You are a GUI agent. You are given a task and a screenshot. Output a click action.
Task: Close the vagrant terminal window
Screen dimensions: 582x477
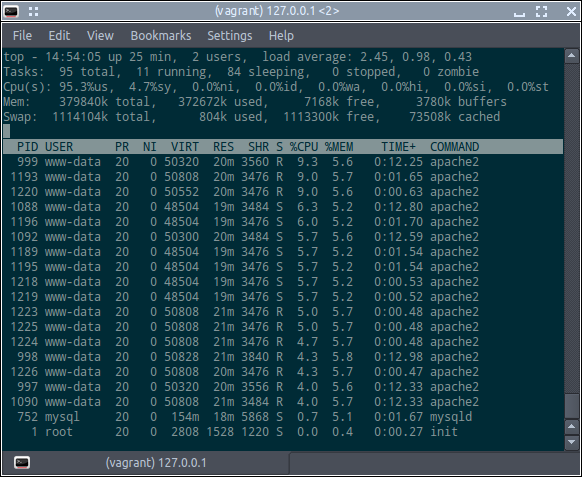click(571, 12)
